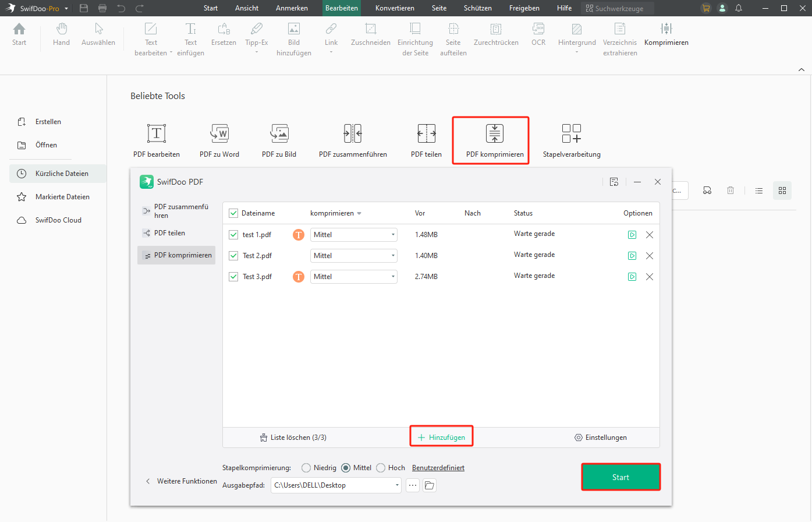Launch the PDF zu Word tool
This screenshot has width=812, height=522.
[x=219, y=140]
